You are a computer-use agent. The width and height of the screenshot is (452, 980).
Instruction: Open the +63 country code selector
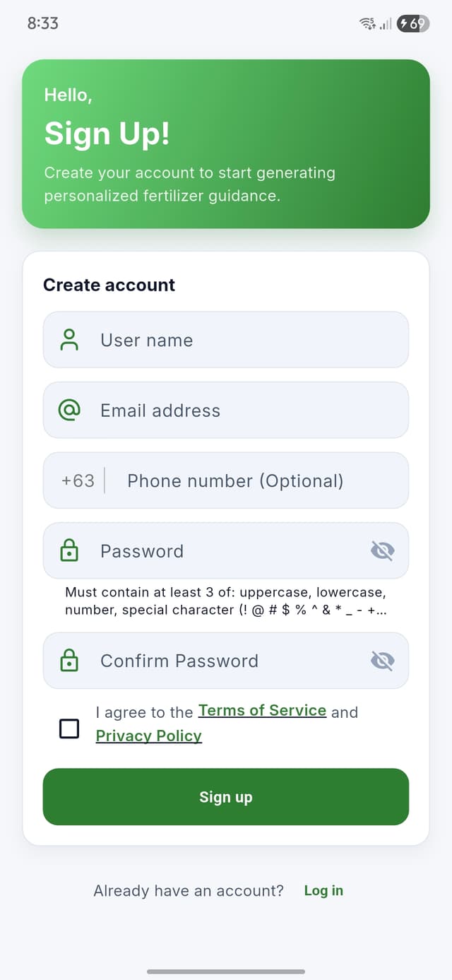[79, 480]
